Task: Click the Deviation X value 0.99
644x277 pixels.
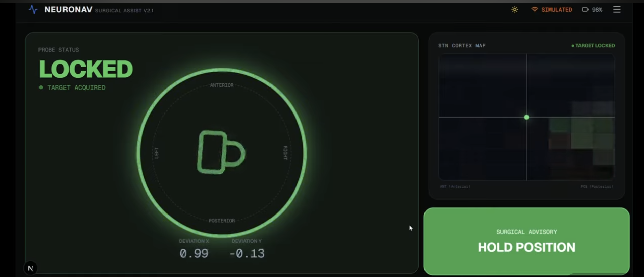Action: pyautogui.click(x=194, y=253)
